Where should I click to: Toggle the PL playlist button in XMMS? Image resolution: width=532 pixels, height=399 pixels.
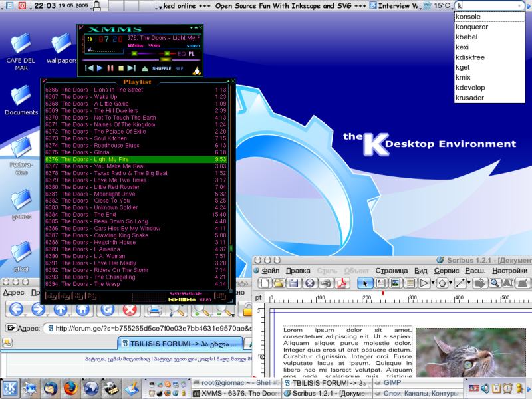click(192, 53)
